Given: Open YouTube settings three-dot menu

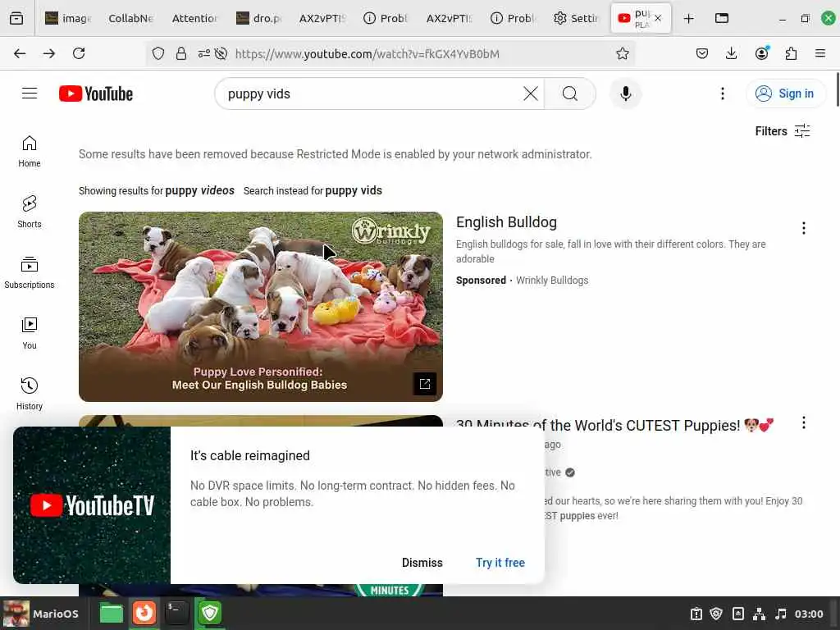Looking at the screenshot, I should point(722,94).
